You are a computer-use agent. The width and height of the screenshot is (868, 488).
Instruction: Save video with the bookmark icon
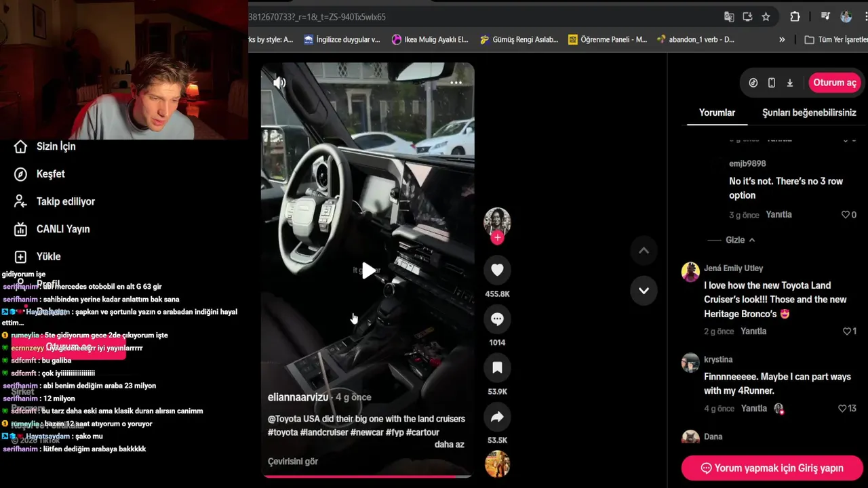tap(497, 367)
